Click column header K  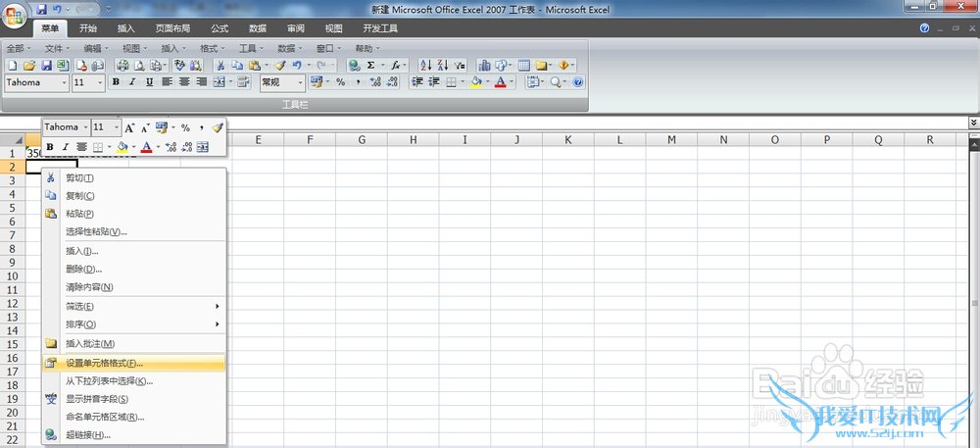click(569, 140)
